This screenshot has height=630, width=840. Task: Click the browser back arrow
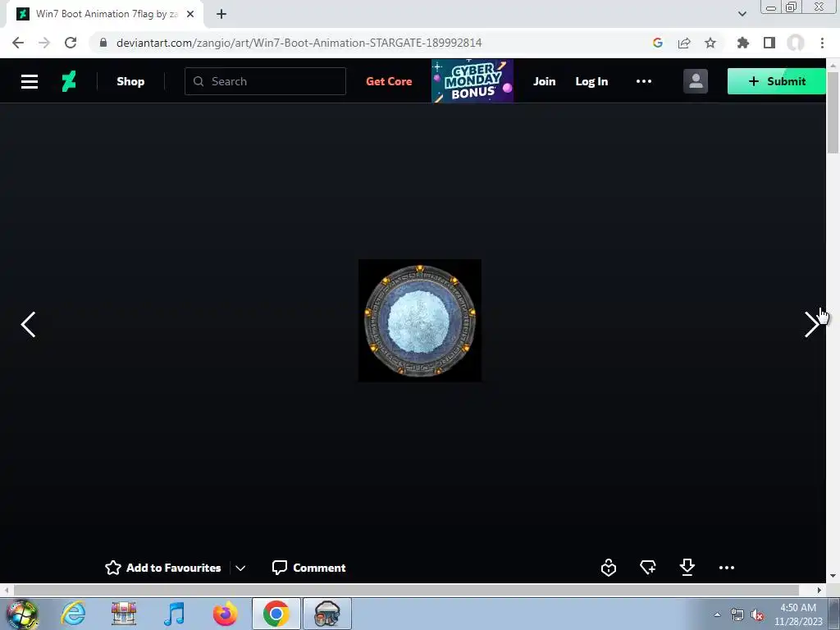coord(18,43)
